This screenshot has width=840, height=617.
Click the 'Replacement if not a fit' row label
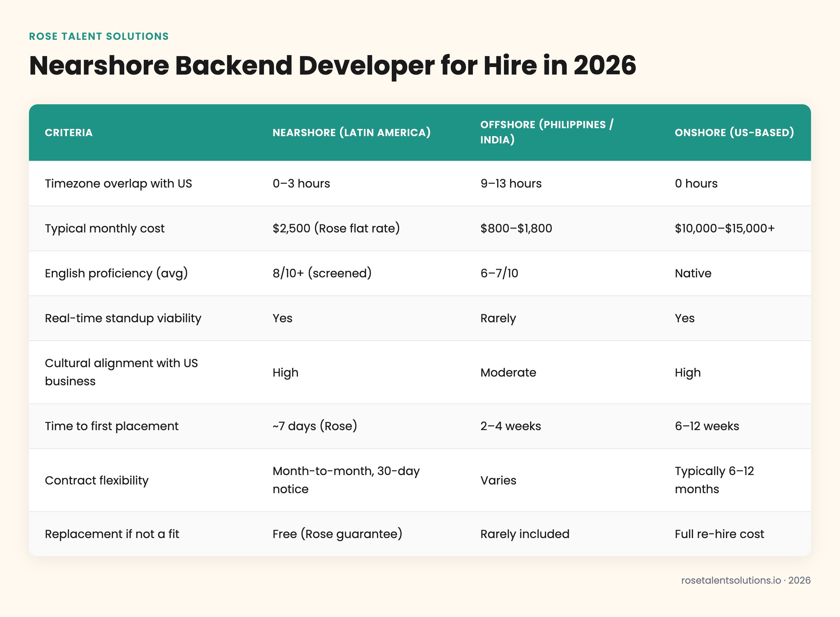(x=112, y=534)
